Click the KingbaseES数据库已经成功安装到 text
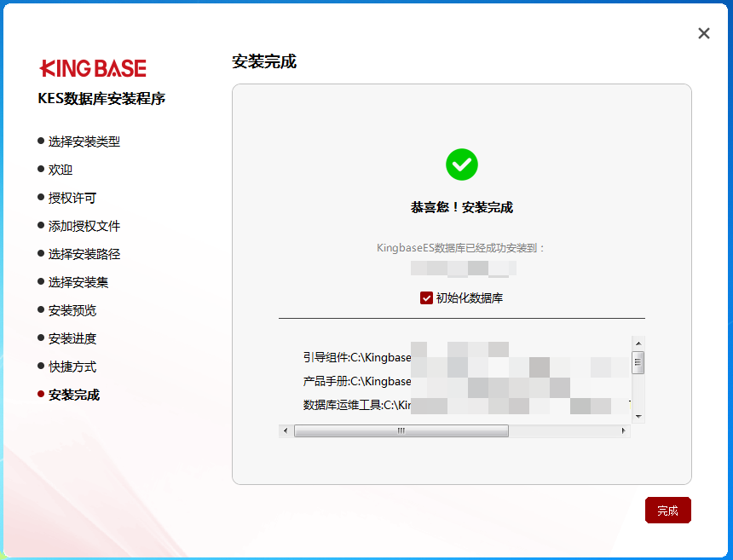The width and height of the screenshot is (733, 560). (460, 248)
